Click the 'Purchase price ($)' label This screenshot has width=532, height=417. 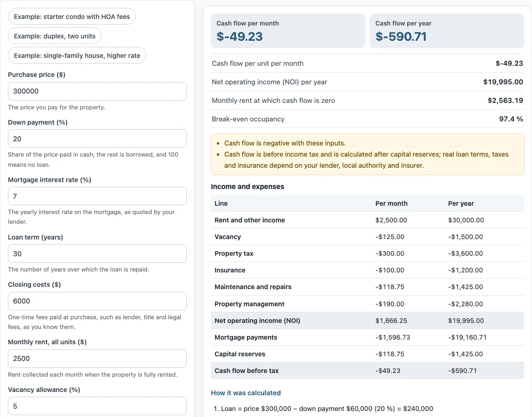[x=37, y=75]
